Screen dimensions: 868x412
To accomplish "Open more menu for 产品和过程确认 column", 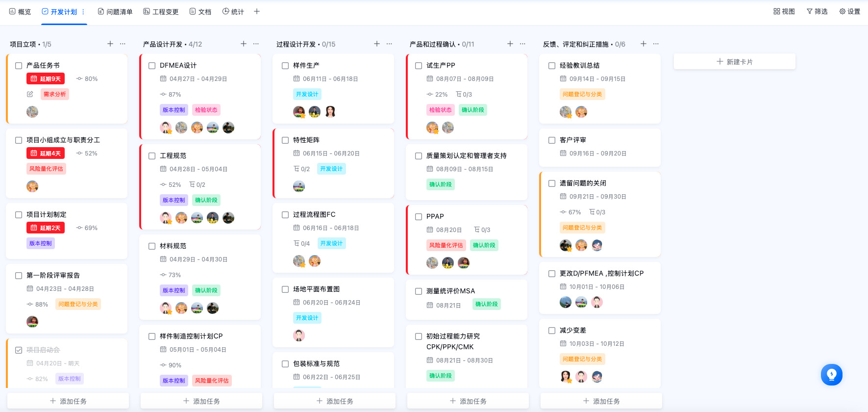I will pyautogui.click(x=522, y=44).
